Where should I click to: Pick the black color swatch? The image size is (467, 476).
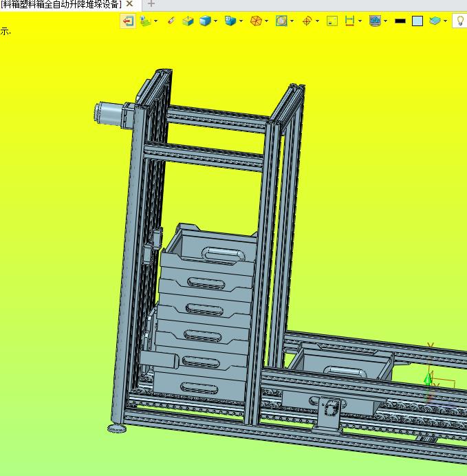coord(400,21)
